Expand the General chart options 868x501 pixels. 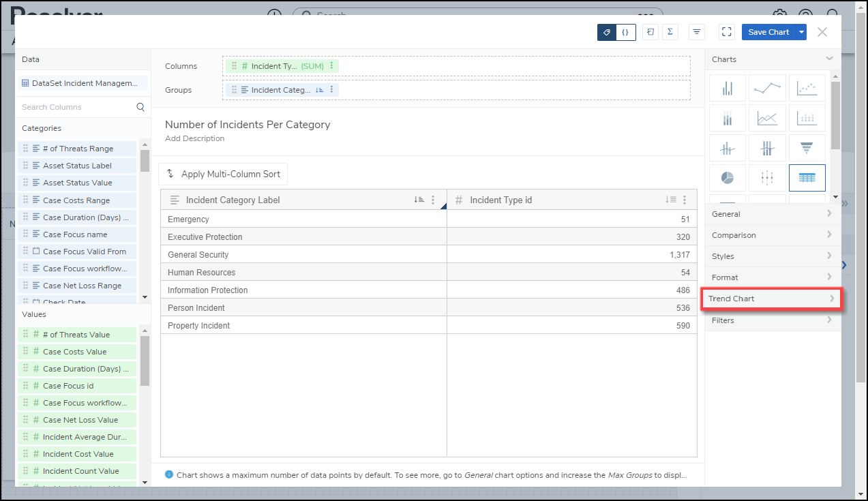(771, 214)
